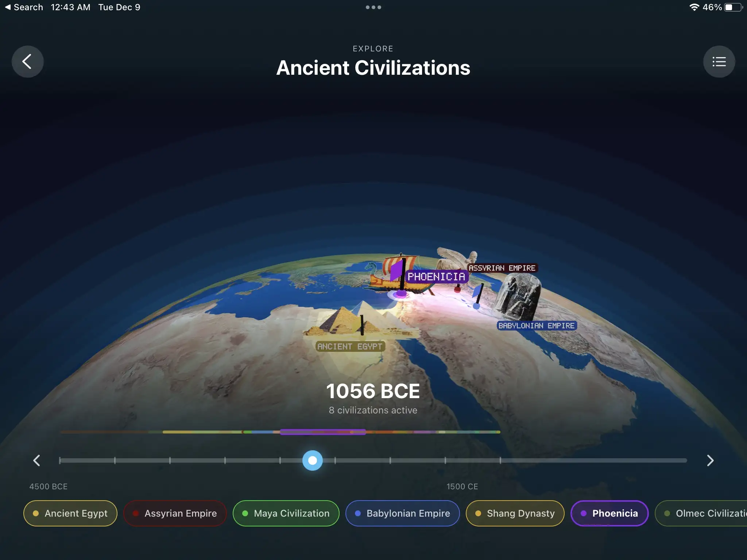Tap the timeline slider handle
Screen dimensions: 747x560
click(312, 460)
